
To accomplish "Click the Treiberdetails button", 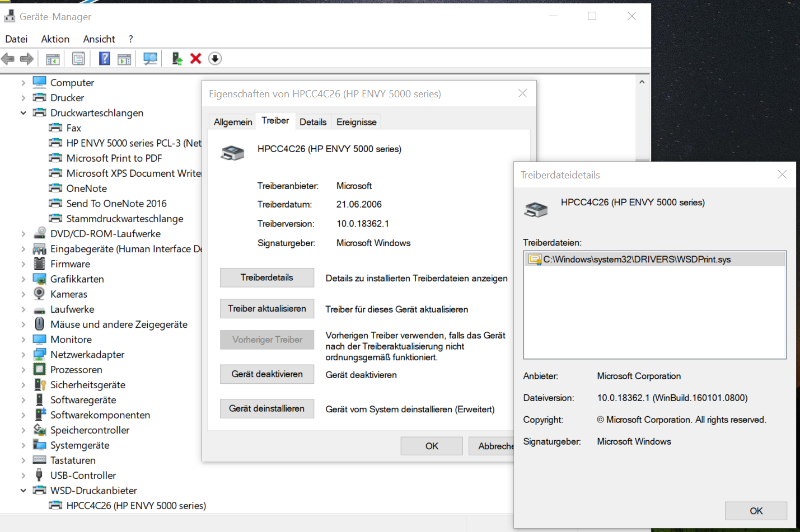I will coord(267,277).
